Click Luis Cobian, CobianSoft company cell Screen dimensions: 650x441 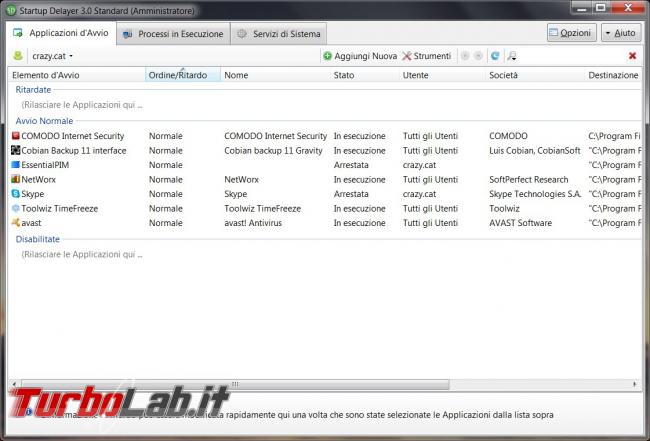point(535,150)
